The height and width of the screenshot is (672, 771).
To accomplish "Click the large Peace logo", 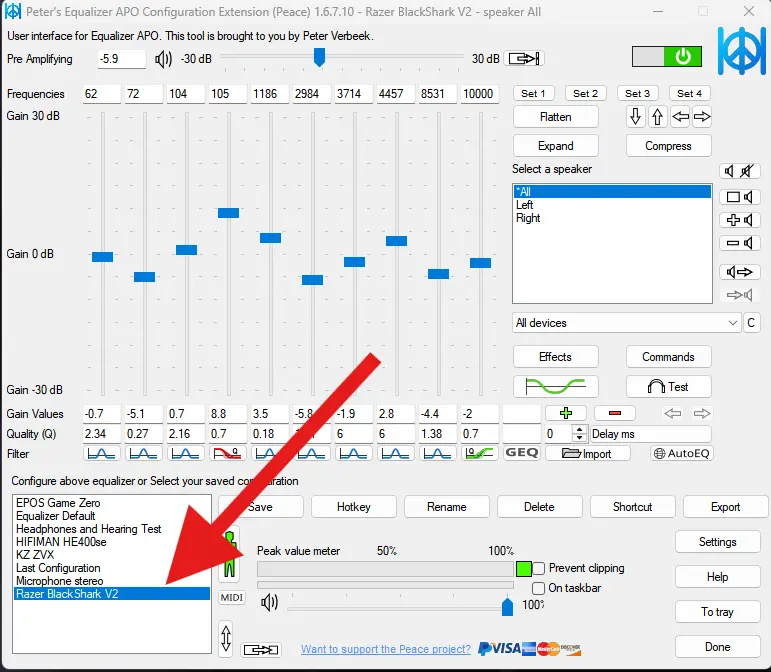I will 741,51.
